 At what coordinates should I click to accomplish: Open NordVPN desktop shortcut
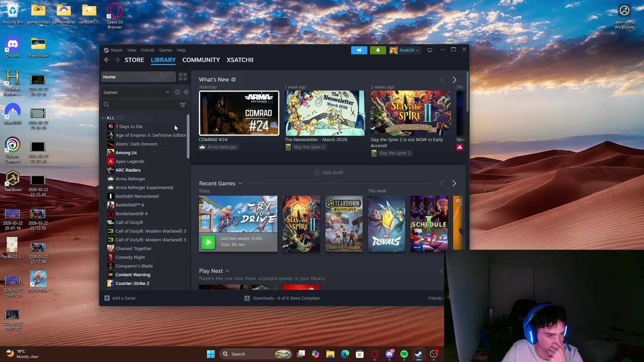tap(13, 114)
